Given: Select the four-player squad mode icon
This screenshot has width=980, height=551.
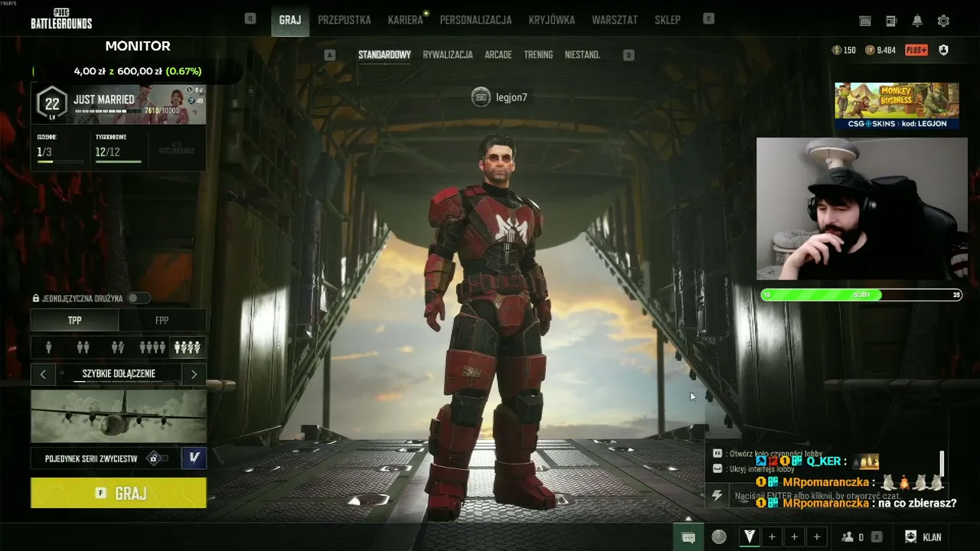Looking at the screenshot, I should click(x=152, y=347).
